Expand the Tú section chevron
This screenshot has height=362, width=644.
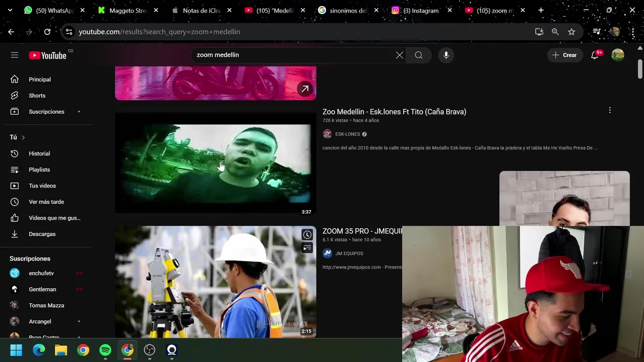(x=23, y=137)
